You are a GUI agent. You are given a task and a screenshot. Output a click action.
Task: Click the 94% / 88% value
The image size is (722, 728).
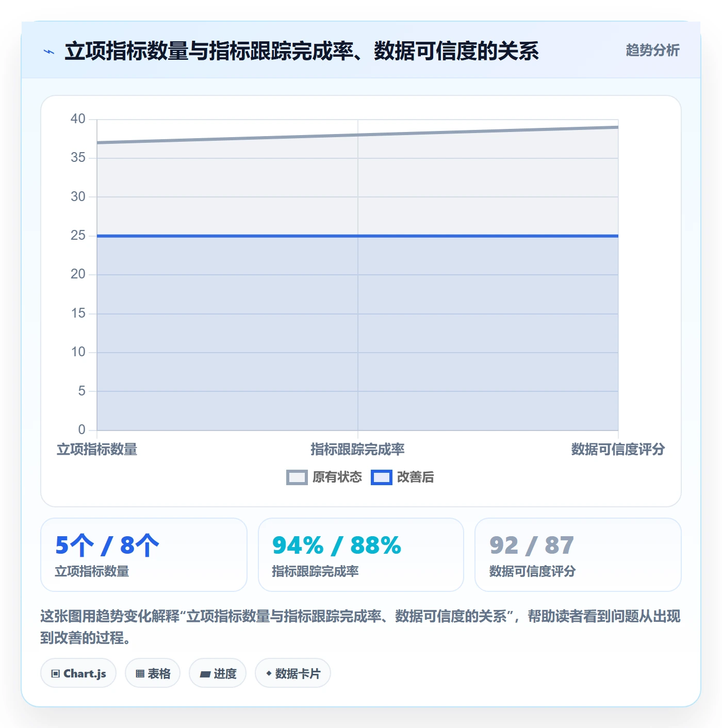336,545
